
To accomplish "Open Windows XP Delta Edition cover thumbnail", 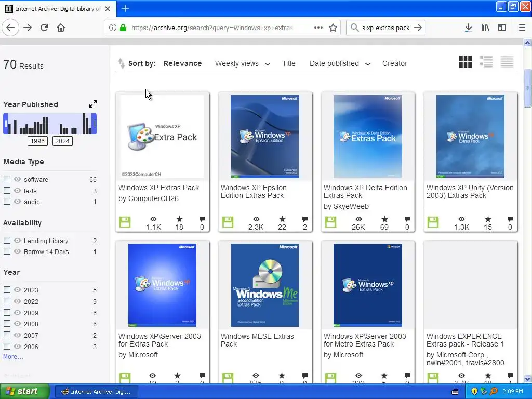I will click(x=368, y=137).
